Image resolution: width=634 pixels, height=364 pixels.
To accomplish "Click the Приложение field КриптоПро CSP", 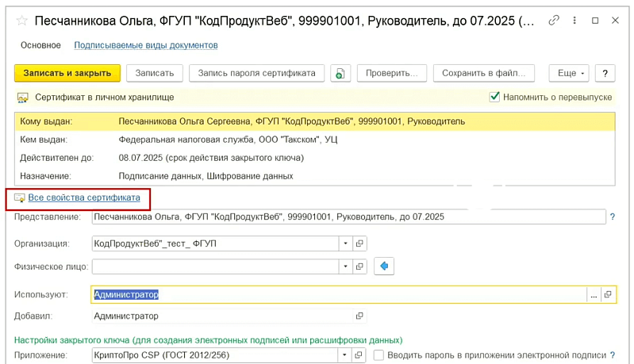I will 215,355.
